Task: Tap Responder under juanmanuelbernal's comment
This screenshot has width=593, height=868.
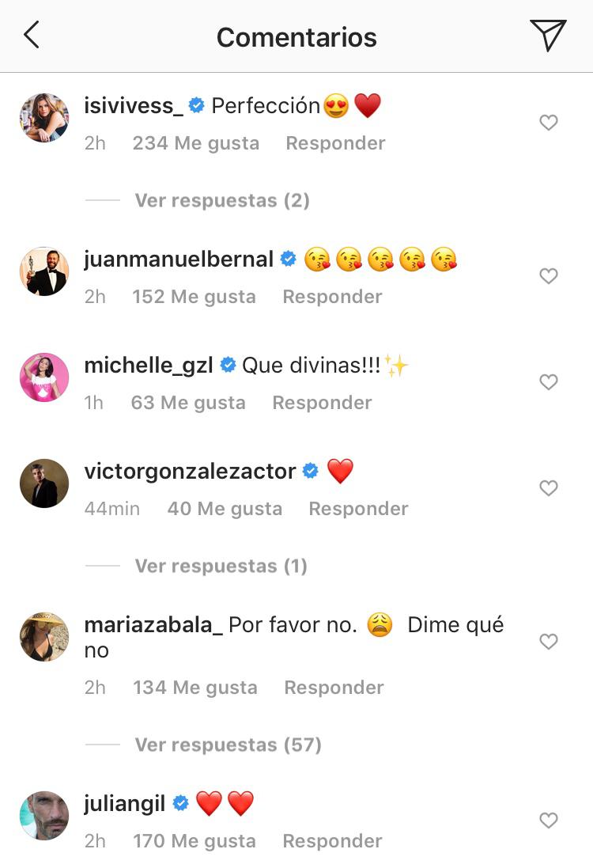Action: coord(332,297)
